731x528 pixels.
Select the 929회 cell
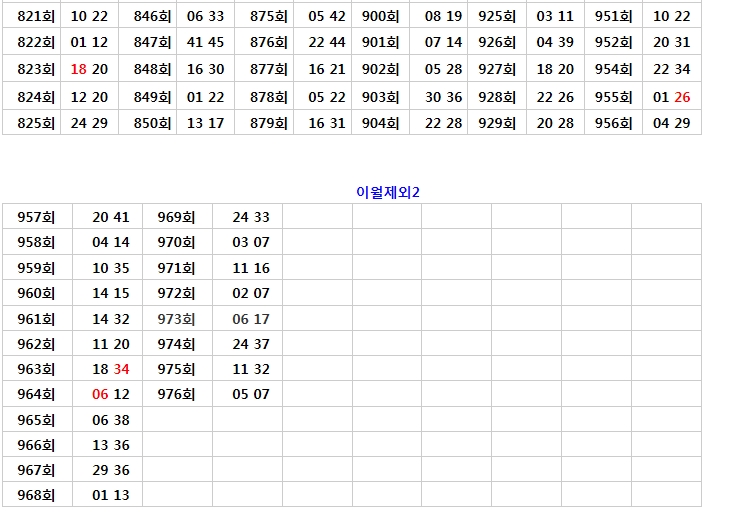[498, 122]
